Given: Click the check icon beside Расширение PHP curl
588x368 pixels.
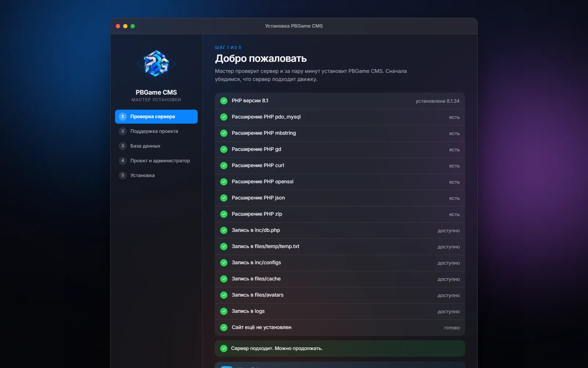Looking at the screenshot, I should (224, 166).
